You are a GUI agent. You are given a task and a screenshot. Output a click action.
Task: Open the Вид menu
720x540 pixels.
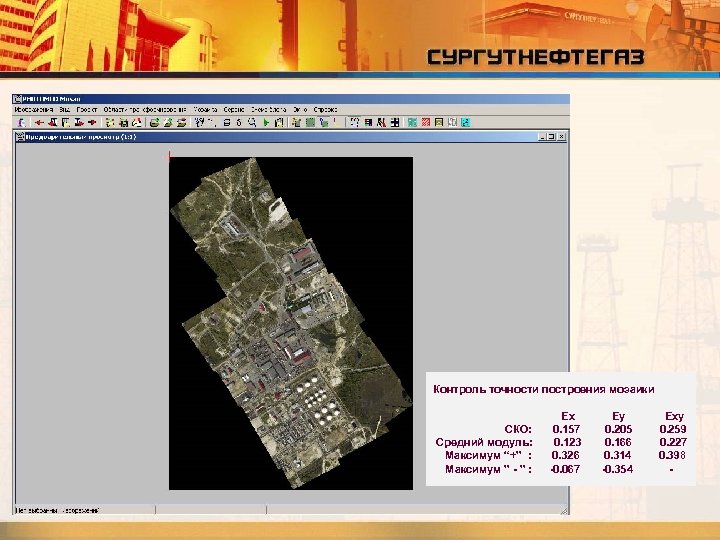(x=65, y=110)
